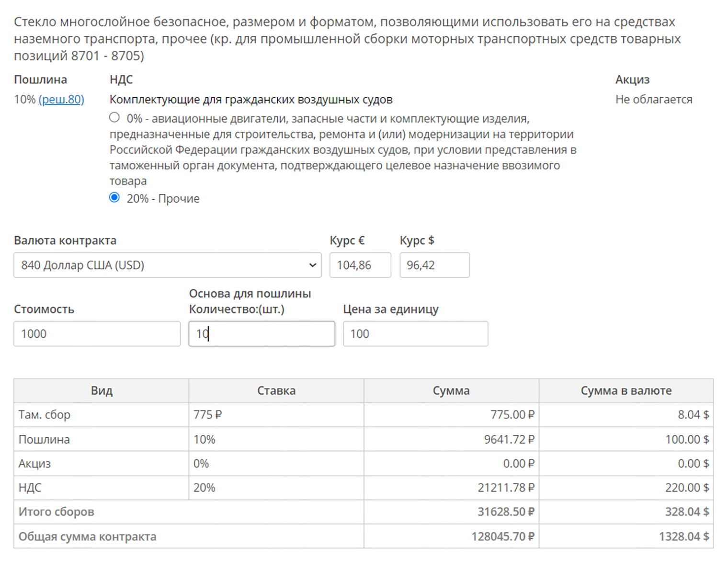Click the Вид column header
Image resolution: width=728 pixels, height=569 pixels.
pyautogui.click(x=102, y=391)
